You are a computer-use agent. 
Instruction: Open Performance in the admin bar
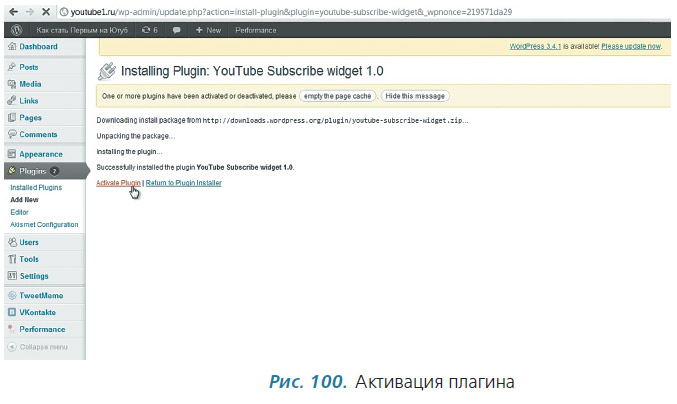point(256,30)
